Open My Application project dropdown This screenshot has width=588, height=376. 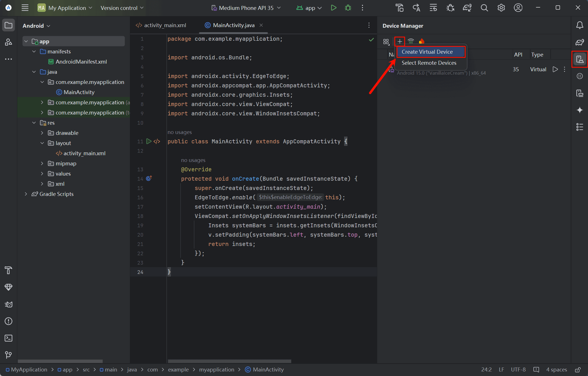[65, 8]
